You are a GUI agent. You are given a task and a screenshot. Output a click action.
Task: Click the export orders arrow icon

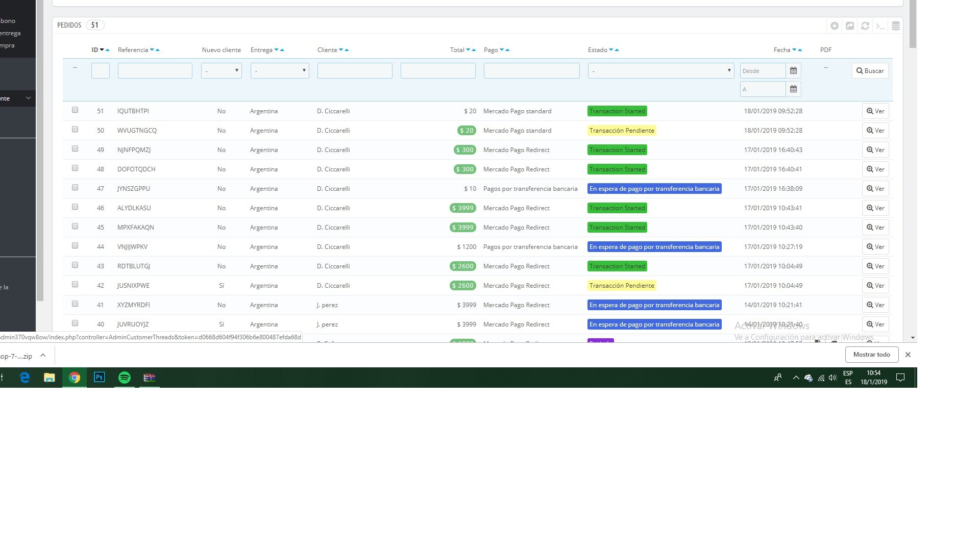850,26
